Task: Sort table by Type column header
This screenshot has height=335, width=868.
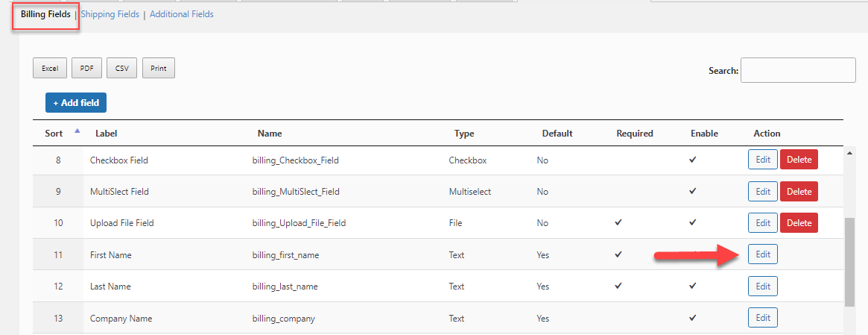Action: click(464, 134)
